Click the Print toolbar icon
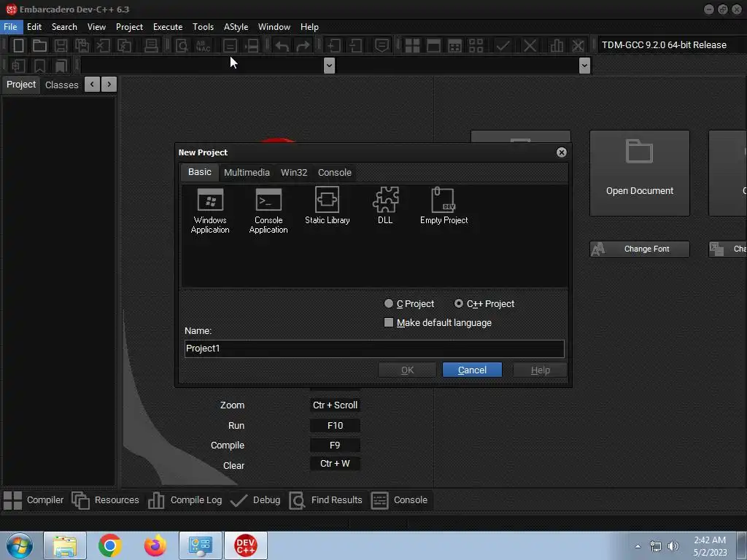Screen dimensions: 747x560 [x=151, y=45]
